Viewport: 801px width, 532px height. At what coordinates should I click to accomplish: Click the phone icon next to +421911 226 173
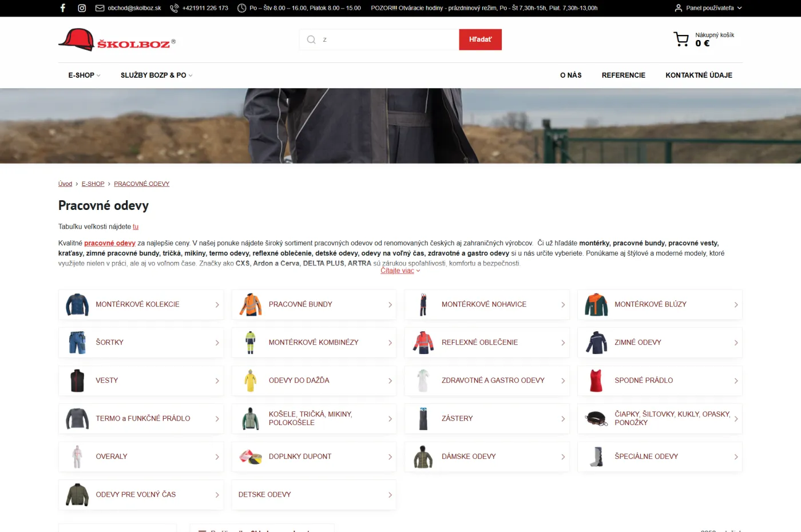coord(175,8)
